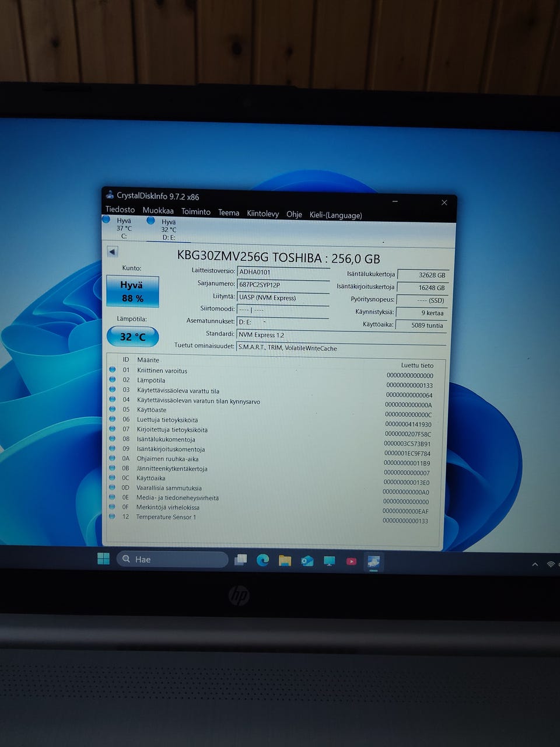This screenshot has width=560, height=747.
Task: Open the Kiintolevy menu
Action: (x=263, y=213)
